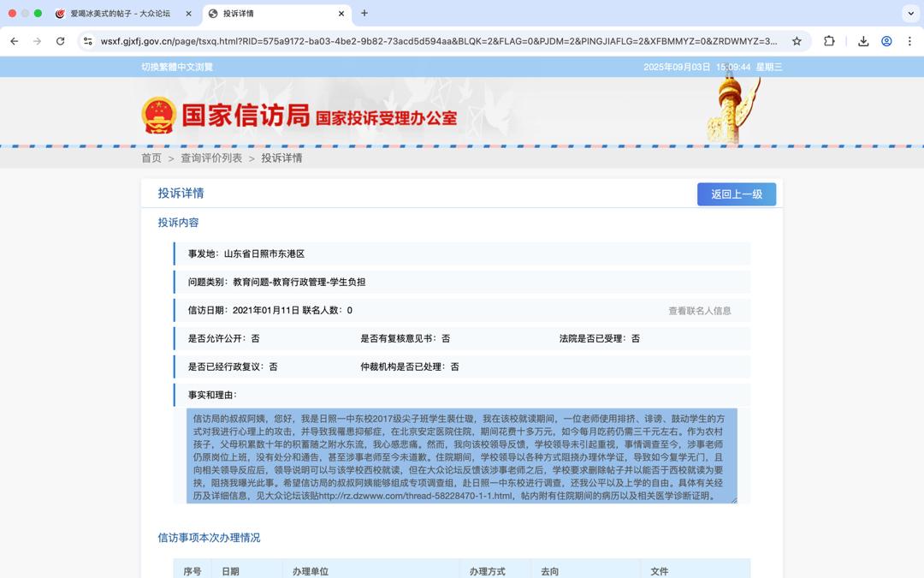Open a new browser tab
Image resolution: width=924 pixels, height=578 pixels.
[x=364, y=14]
